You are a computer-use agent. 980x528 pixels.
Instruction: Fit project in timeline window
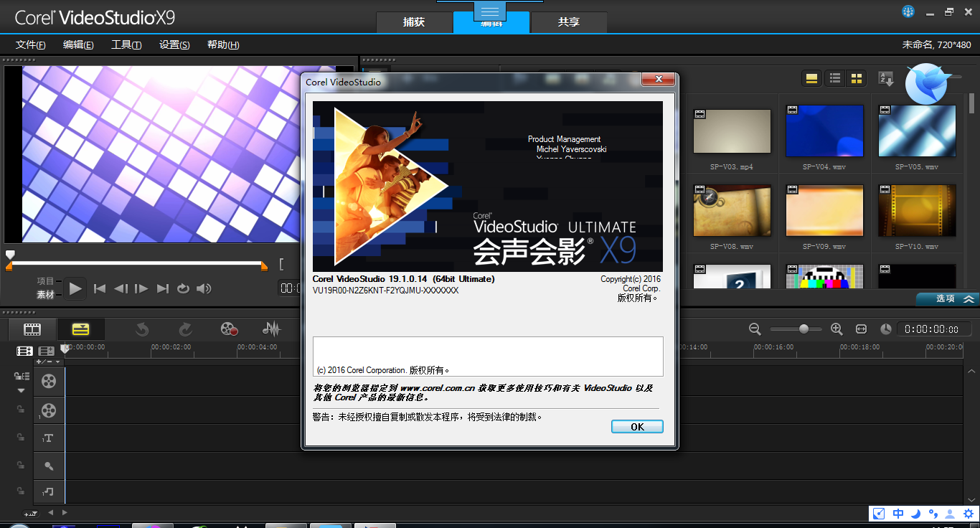pos(861,329)
